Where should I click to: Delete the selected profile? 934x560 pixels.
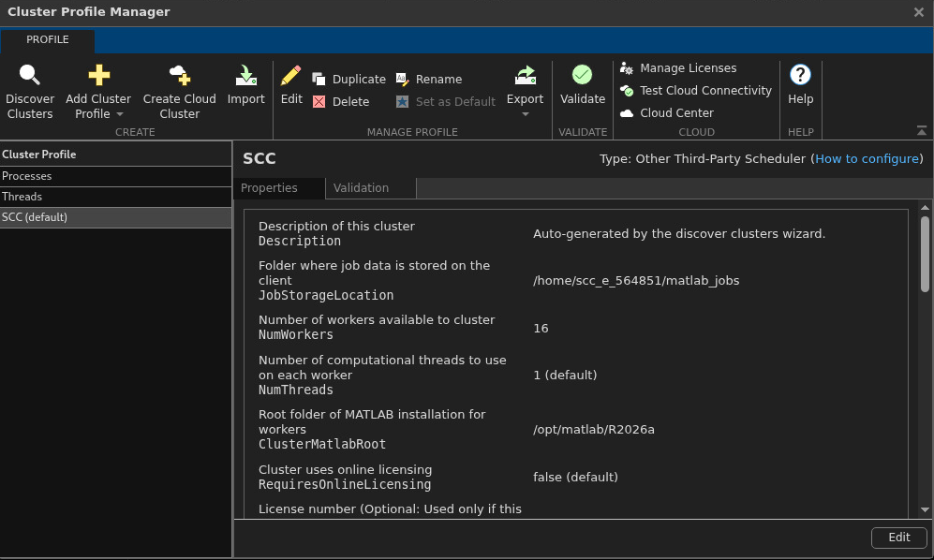341,102
